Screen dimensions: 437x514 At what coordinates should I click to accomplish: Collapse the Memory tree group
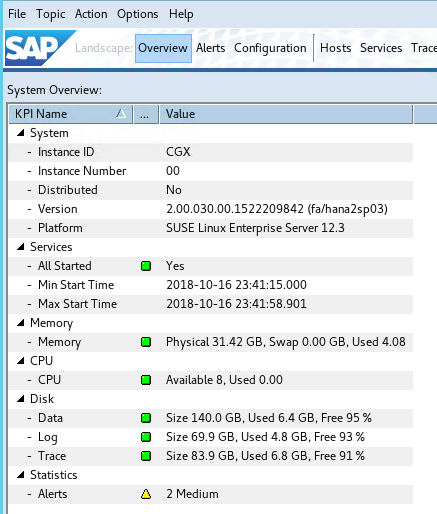click(21, 323)
